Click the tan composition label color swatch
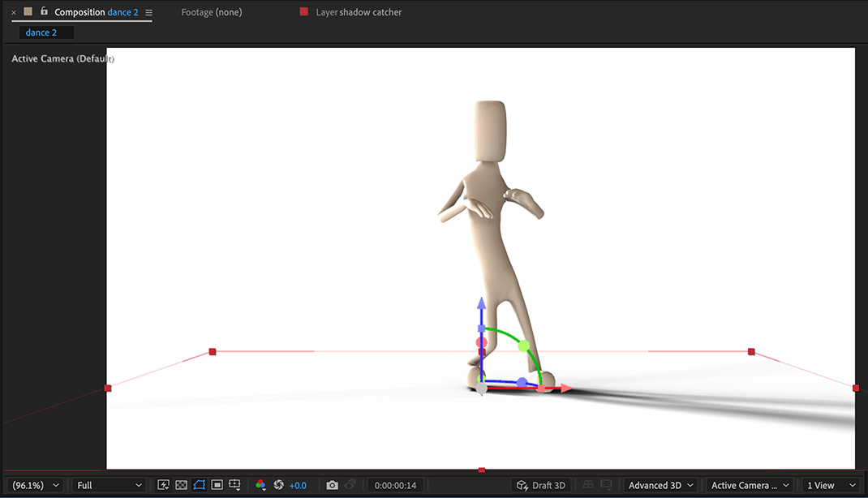This screenshot has height=498, width=868. click(28, 11)
